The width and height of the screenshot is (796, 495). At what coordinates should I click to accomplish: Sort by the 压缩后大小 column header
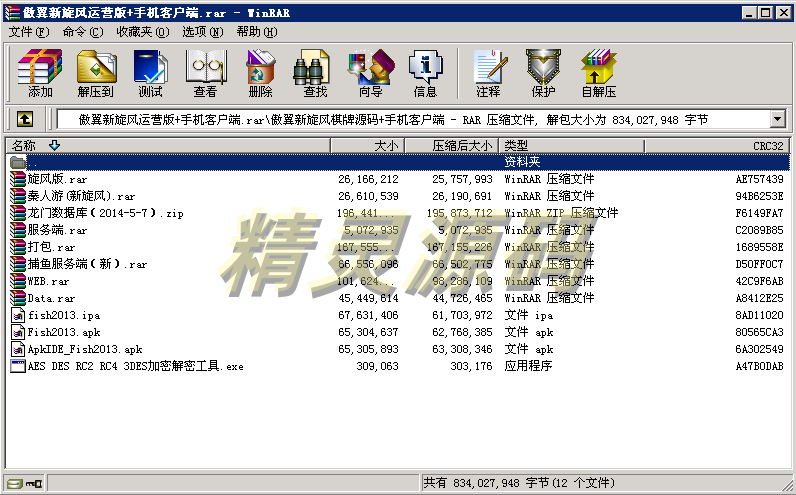[x=452, y=146]
